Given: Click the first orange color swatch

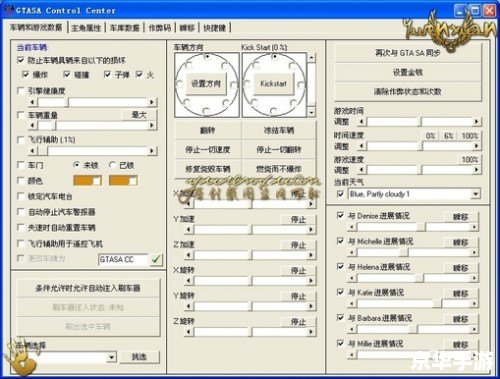Looking at the screenshot, I should click(87, 181).
